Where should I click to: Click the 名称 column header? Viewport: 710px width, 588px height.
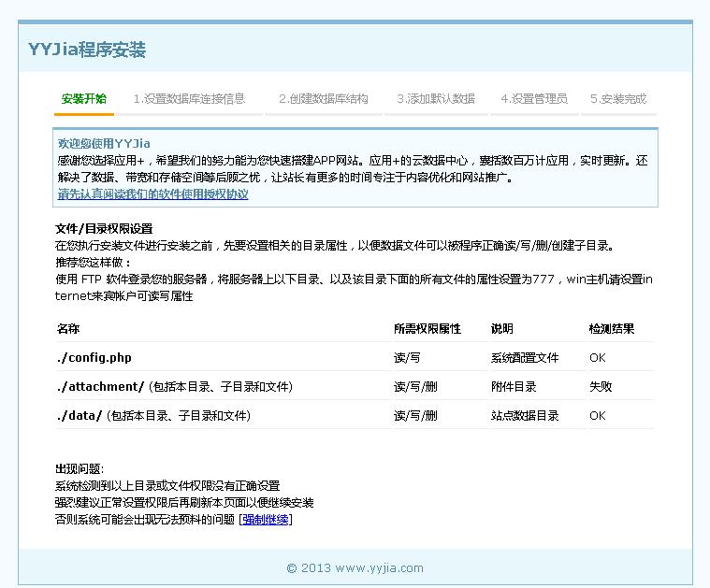pos(68,329)
